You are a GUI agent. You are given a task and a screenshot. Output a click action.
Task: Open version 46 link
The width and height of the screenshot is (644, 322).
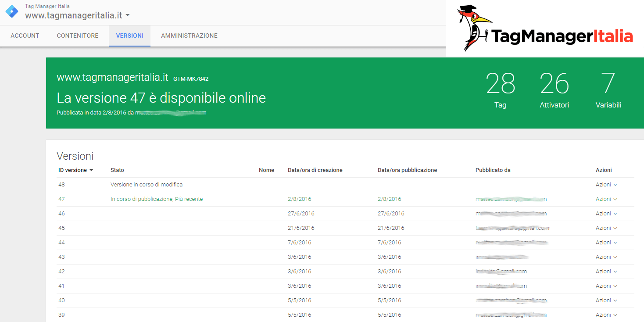pyautogui.click(x=61, y=214)
